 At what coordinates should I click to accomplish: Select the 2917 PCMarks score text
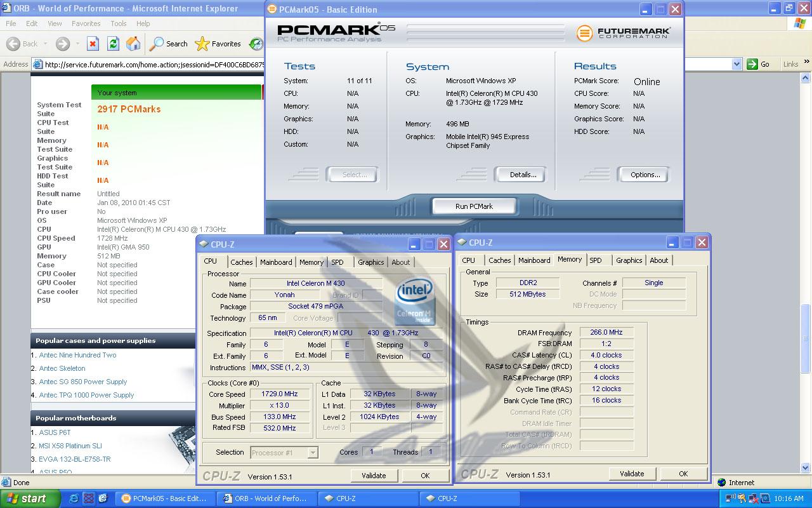pyautogui.click(x=129, y=109)
